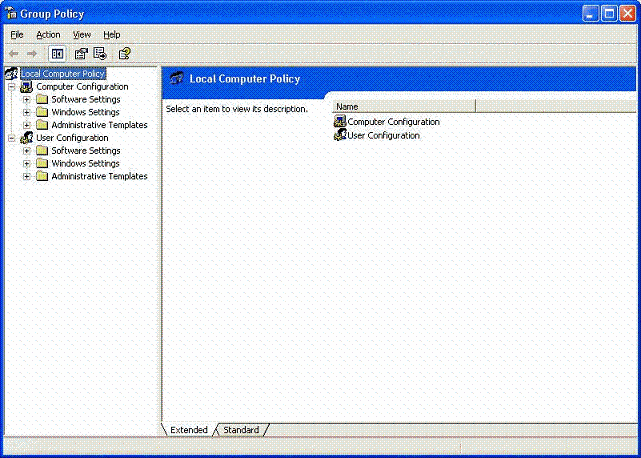Expand Windows Settings under User Configuration
This screenshot has width=641, height=458.
[x=27, y=164]
